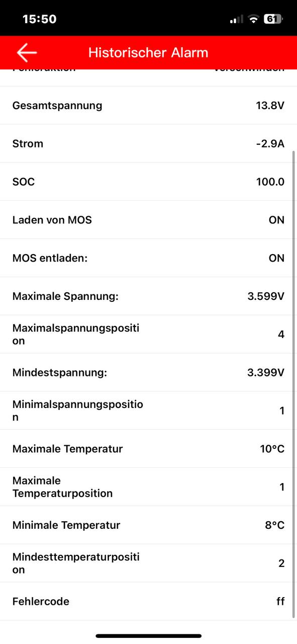Select the Maximale Temperaturposition row
The width and height of the screenshot is (297, 644).
pos(148,487)
